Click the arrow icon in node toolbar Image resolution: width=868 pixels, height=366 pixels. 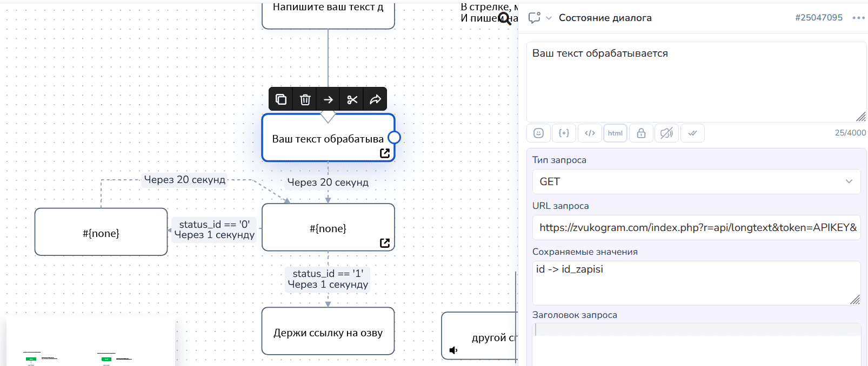pos(328,99)
